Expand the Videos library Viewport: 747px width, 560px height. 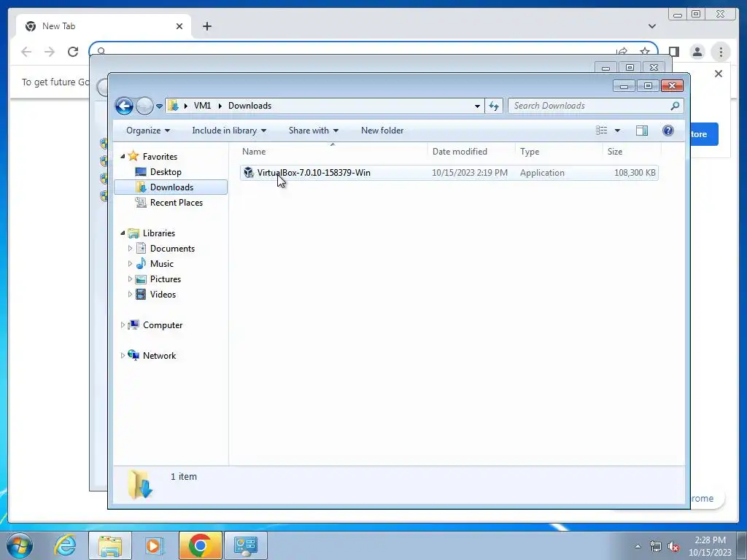pos(130,295)
